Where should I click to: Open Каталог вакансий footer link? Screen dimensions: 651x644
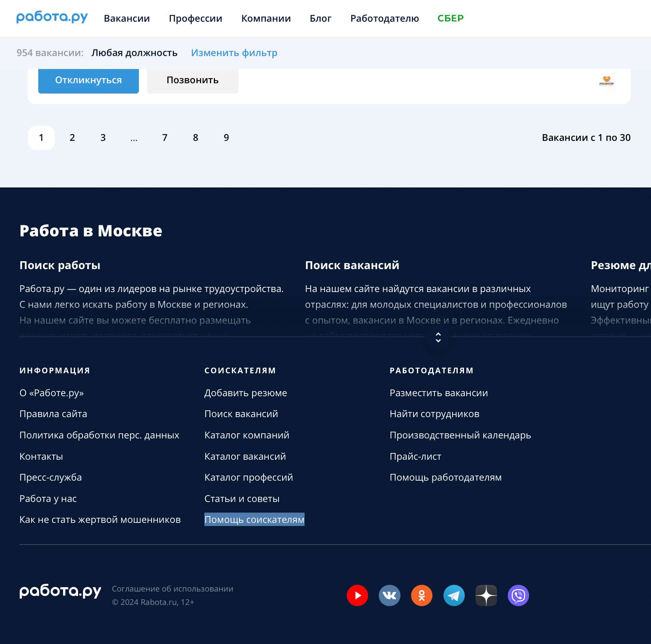coord(245,457)
